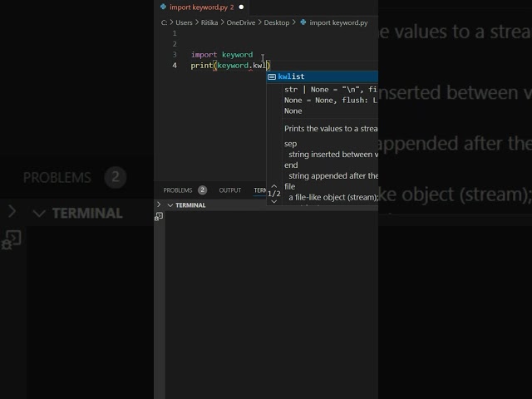Image resolution: width=532 pixels, height=399 pixels.
Task: Click line number 3 in the gutter
Action: [x=175, y=55]
